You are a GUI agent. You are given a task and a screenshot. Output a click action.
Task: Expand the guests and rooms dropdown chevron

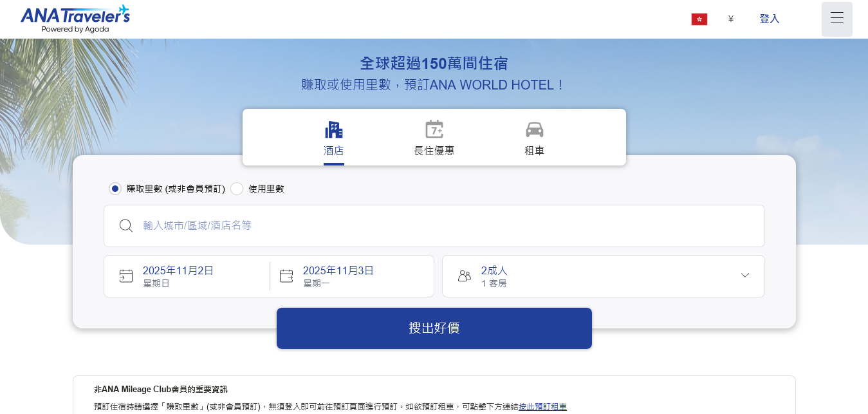[x=744, y=276]
